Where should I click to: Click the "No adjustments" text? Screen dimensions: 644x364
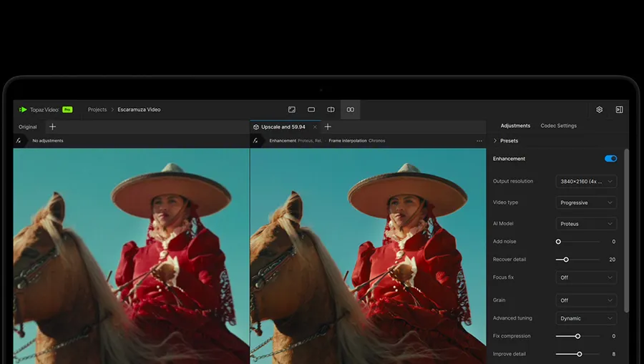point(48,141)
